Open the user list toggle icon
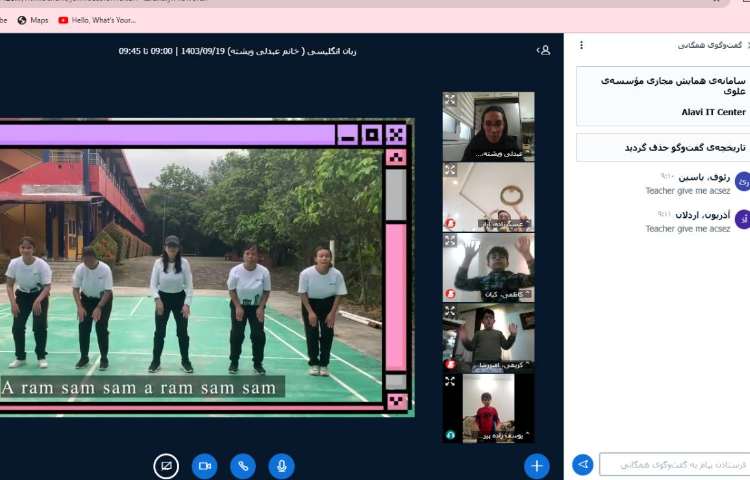This screenshot has height=480, width=750. pos(544,50)
